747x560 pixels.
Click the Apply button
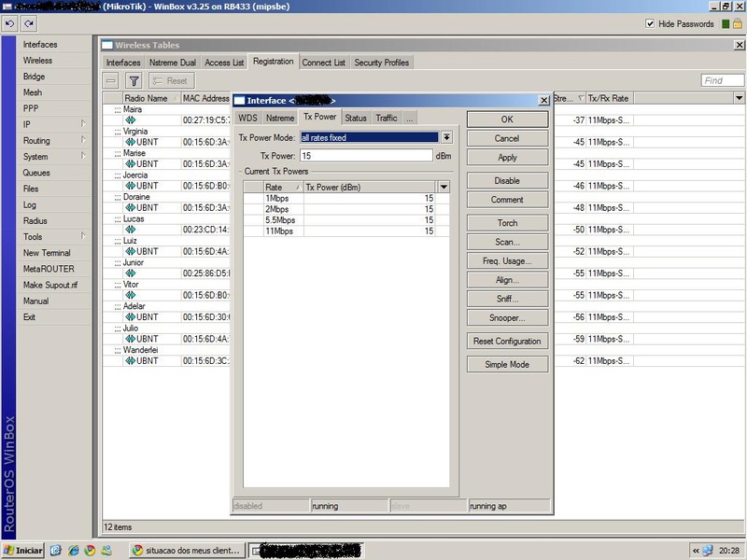click(507, 158)
